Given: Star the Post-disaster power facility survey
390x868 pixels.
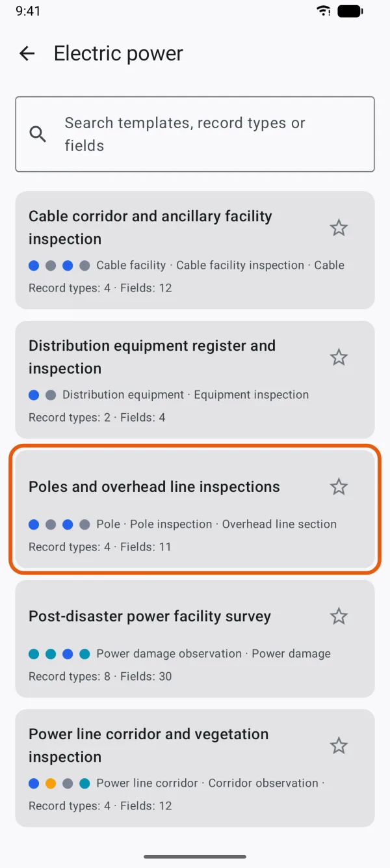Looking at the screenshot, I should [x=339, y=616].
